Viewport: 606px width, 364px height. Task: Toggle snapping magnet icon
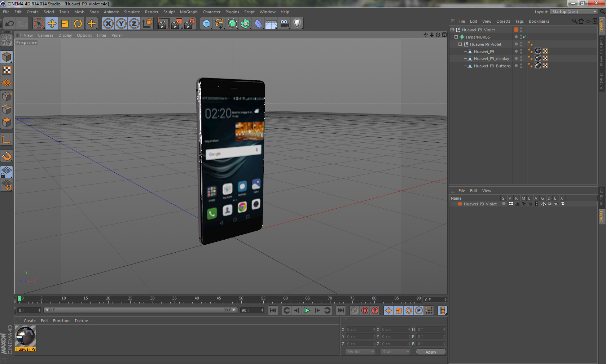[x=6, y=156]
